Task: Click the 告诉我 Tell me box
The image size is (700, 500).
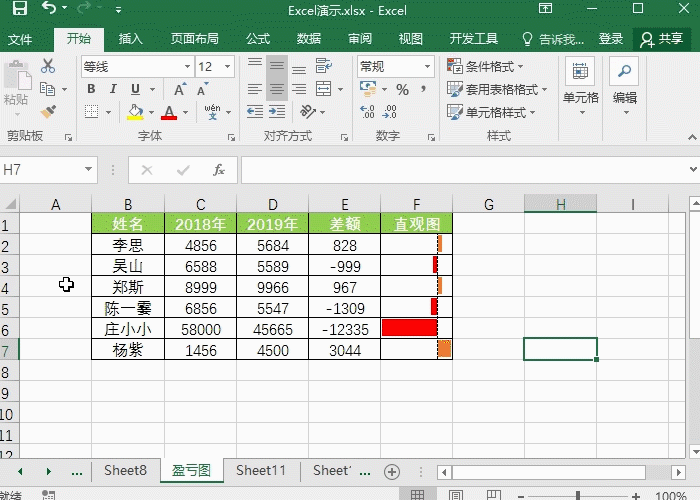Action: coord(553,39)
